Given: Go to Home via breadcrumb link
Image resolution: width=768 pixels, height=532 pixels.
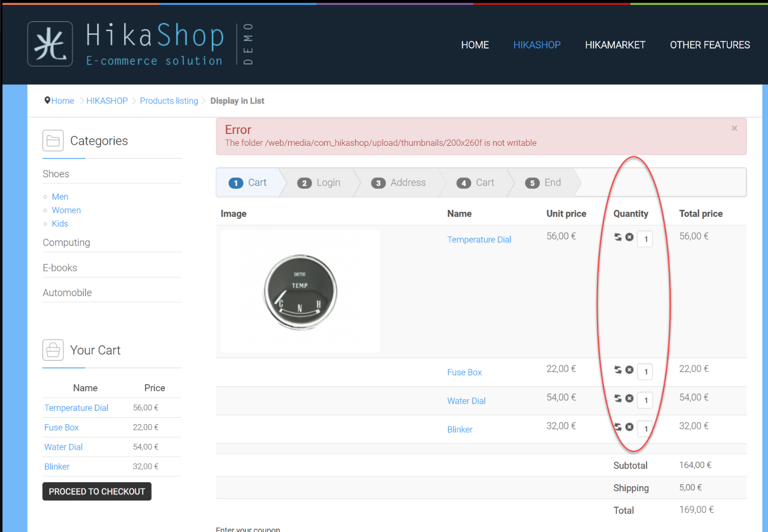Looking at the screenshot, I should pyautogui.click(x=63, y=100).
